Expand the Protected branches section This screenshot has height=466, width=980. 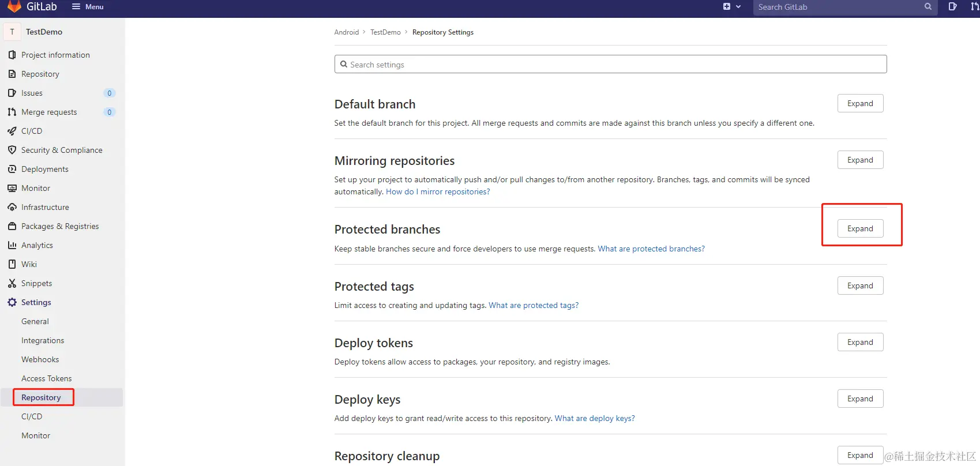tap(860, 229)
